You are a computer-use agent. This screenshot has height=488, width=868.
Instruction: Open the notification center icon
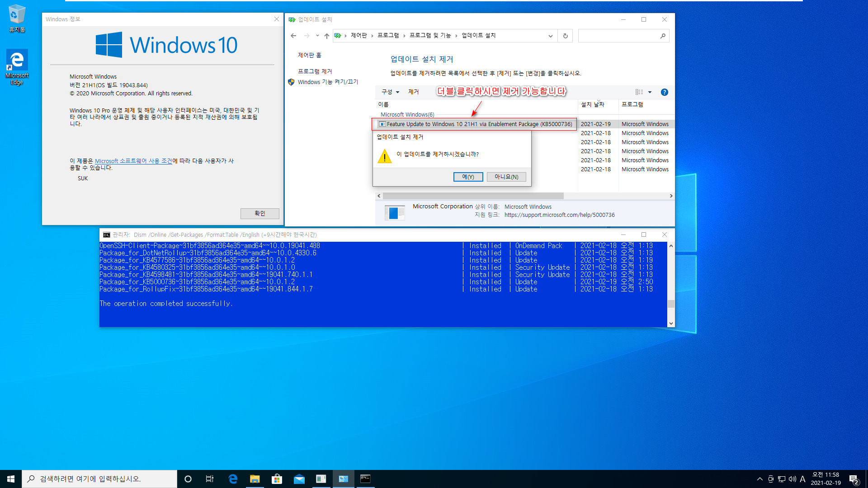(x=854, y=479)
